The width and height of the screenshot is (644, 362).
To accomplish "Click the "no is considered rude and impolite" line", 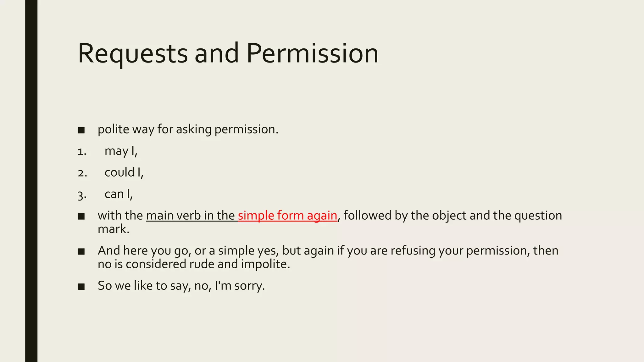I will pyautogui.click(x=194, y=264).
